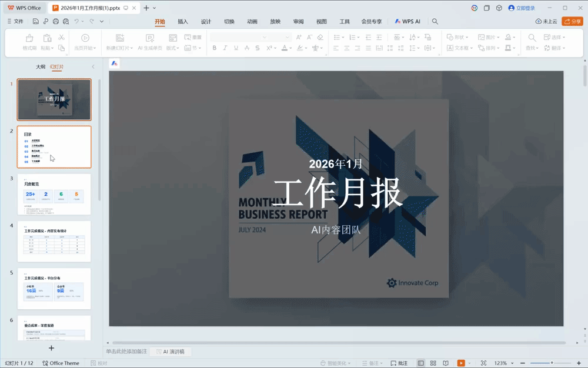588x368 pixels.
Task: Align text left
Action: click(x=336, y=48)
